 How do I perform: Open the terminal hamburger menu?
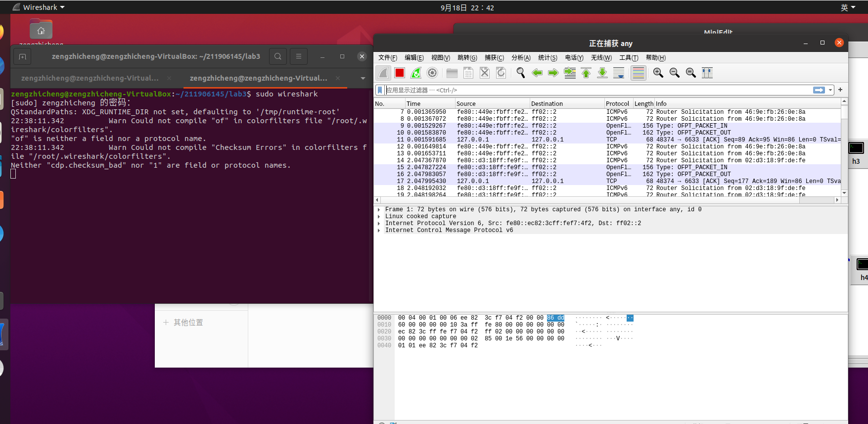[x=299, y=56]
